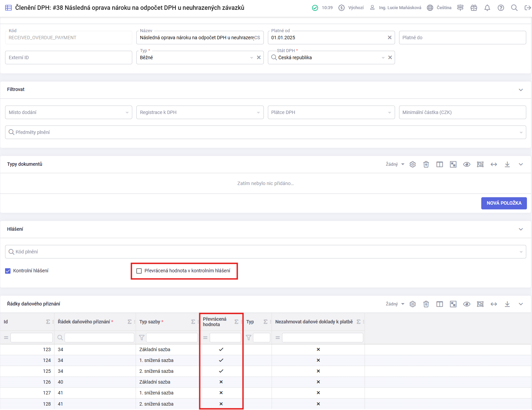
Task: Click export download icon in Typy dokumentů
Action: [507, 164]
